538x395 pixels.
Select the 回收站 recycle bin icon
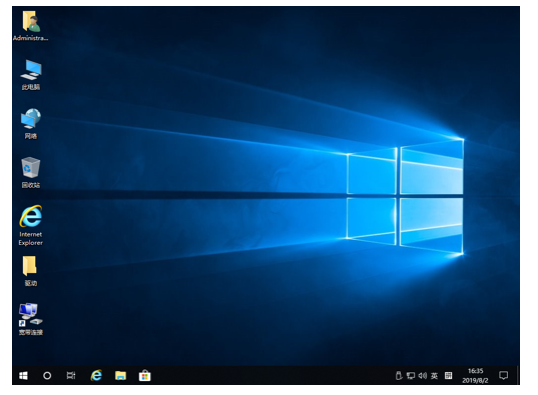tap(31, 173)
